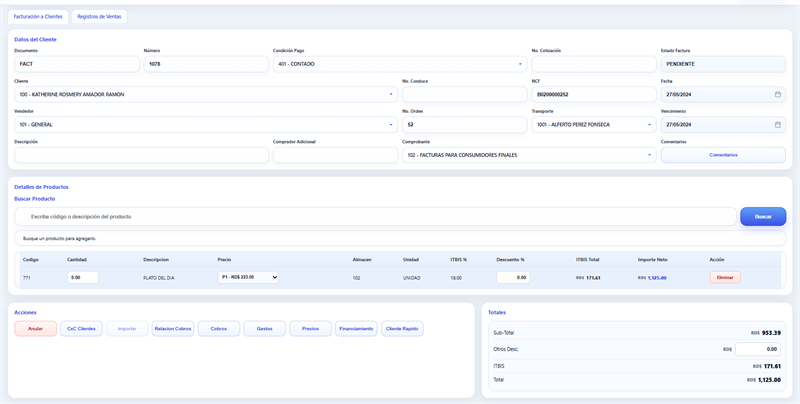Screen dimensions: 800x404
Task: Open CxC Clientes action
Action: (81, 328)
